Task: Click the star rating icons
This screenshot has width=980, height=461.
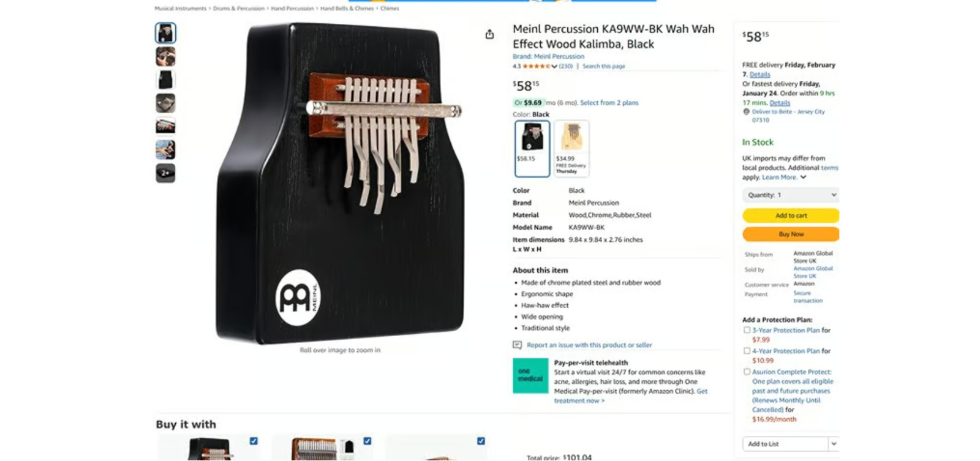Action: coord(536,66)
